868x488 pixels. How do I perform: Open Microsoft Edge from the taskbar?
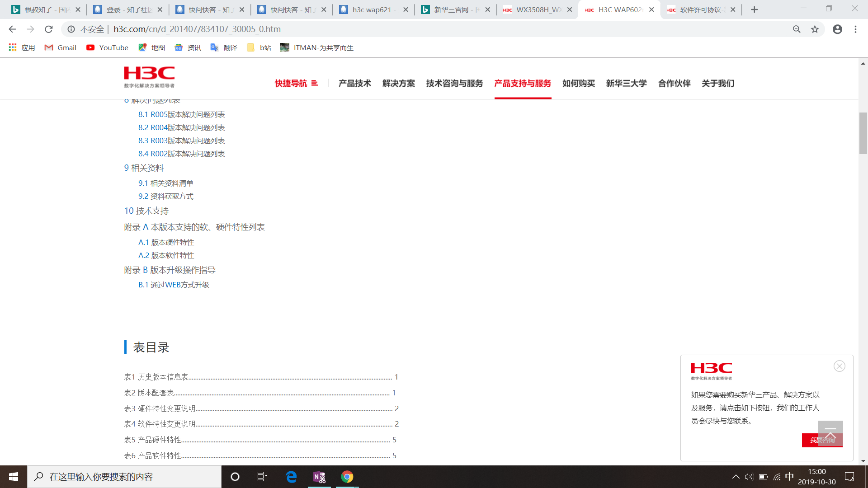pos(291,477)
